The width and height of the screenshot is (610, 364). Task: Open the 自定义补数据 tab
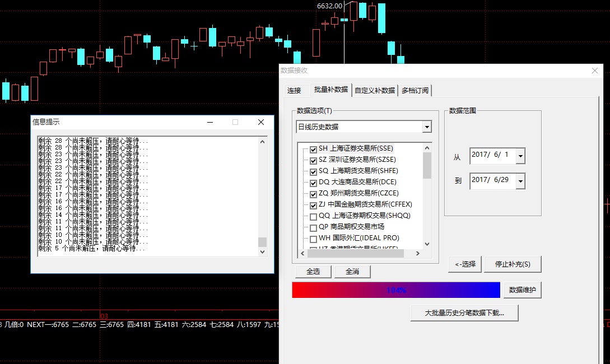click(x=375, y=91)
